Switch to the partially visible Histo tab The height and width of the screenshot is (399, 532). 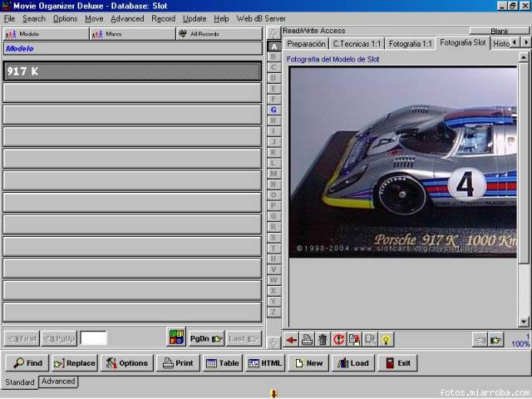[500, 44]
